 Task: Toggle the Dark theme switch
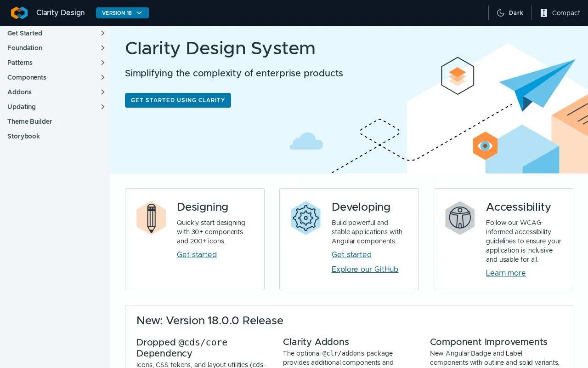[510, 13]
